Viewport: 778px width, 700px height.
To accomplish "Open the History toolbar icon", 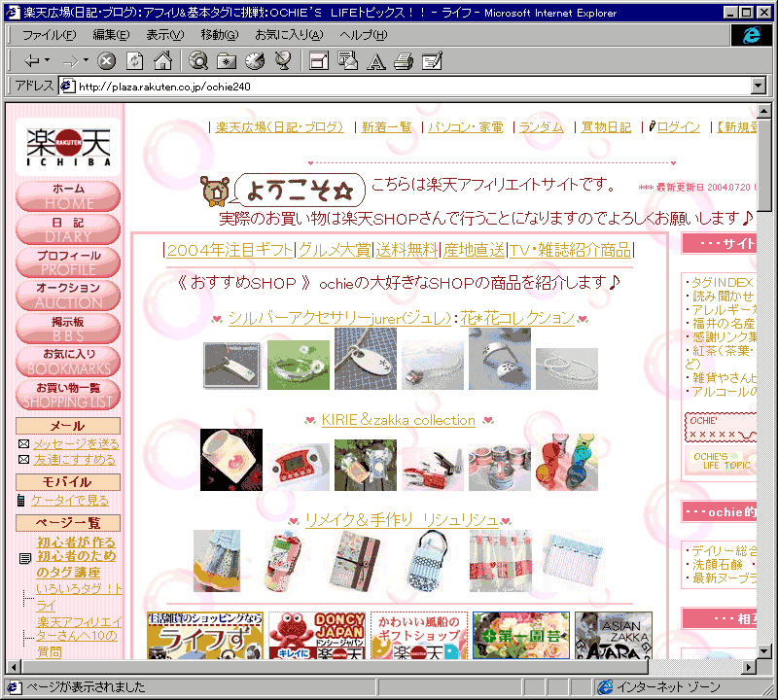I will pos(255,61).
